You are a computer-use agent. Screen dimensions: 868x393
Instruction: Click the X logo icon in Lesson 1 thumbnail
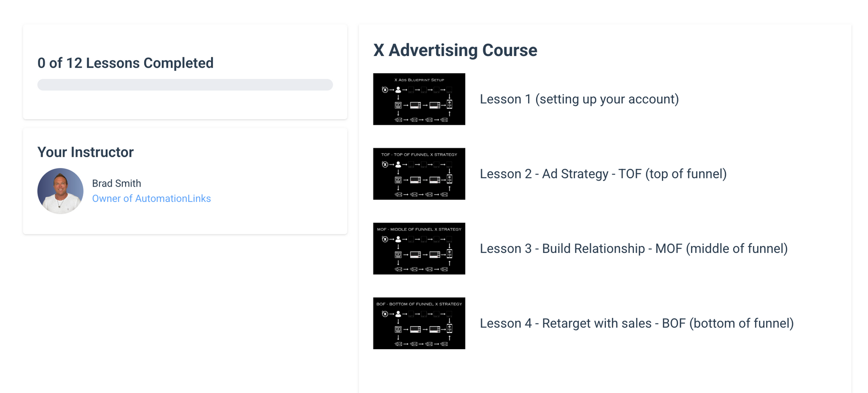tap(385, 89)
